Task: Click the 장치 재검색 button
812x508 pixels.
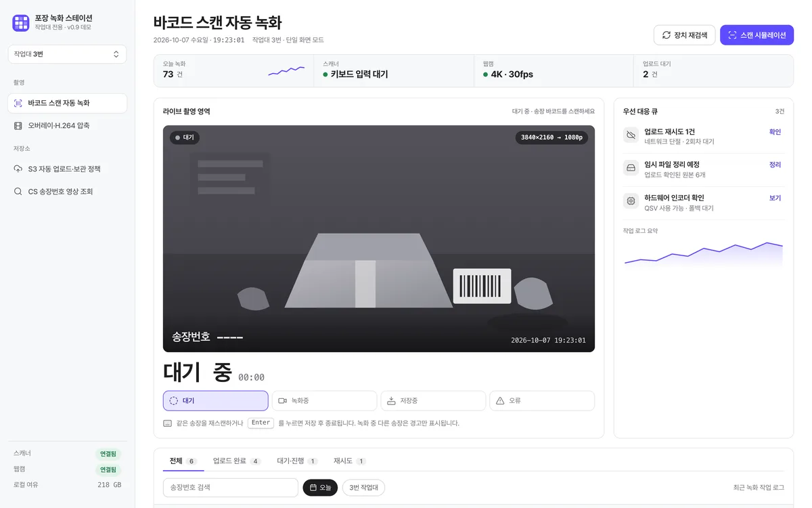Action: pyautogui.click(x=684, y=35)
